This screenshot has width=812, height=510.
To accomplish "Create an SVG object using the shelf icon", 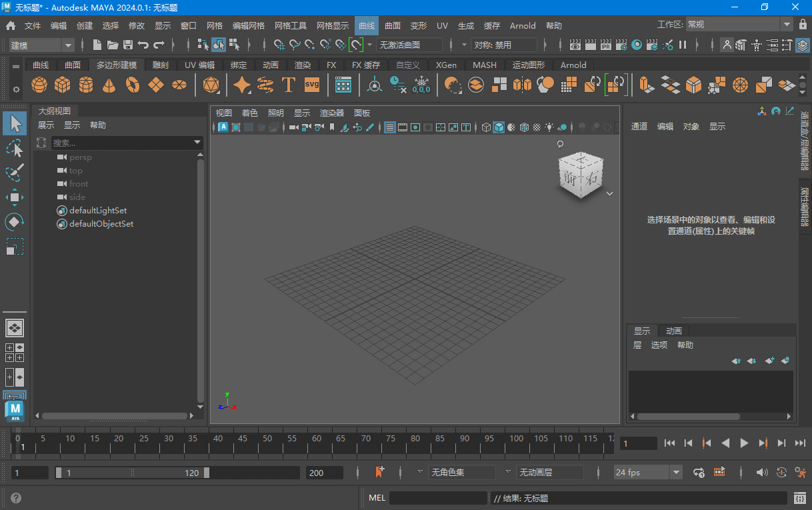I will click(311, 85).
